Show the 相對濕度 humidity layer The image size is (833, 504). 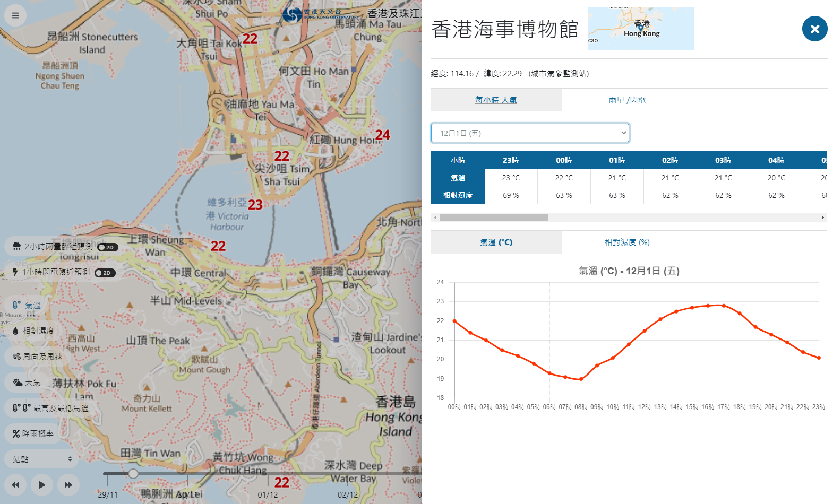coord(38,331)
